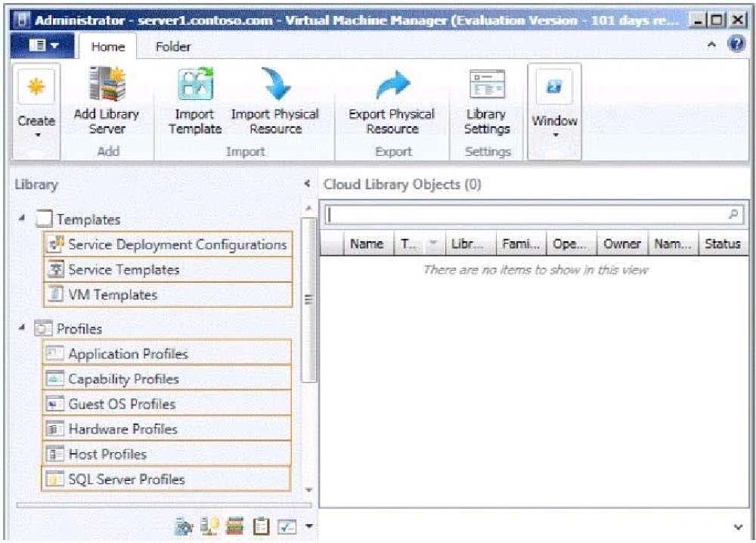Click scroll-down arrow of Library tree
This screenshot has height=543, width=756.
coord(308,489)
